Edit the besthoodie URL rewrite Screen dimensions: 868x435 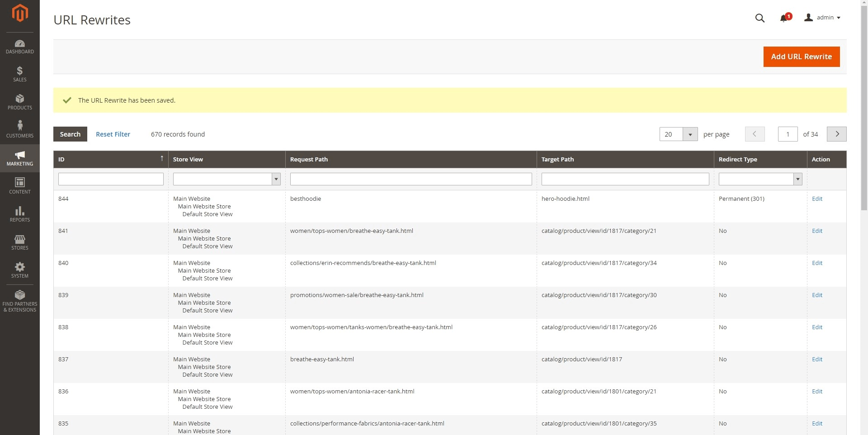pos(817,199)
